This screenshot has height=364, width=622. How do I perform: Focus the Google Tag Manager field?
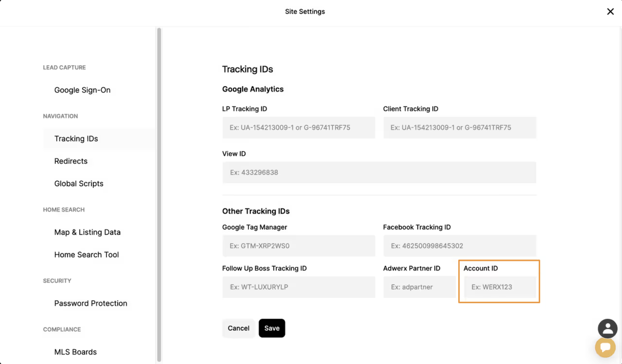298,246
